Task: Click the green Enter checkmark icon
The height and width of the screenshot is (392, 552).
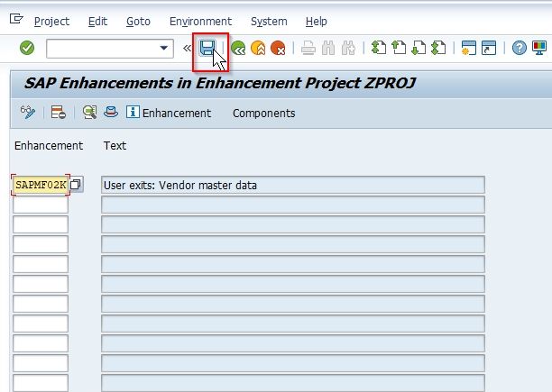Action: tap(27, 48)
